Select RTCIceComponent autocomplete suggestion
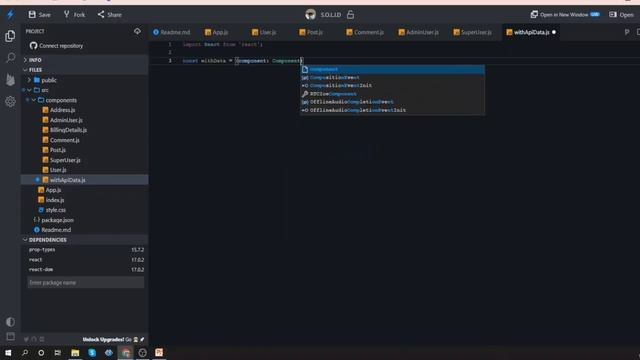The width and height of the screenshot is (640, 360). (x=393, y=94)
